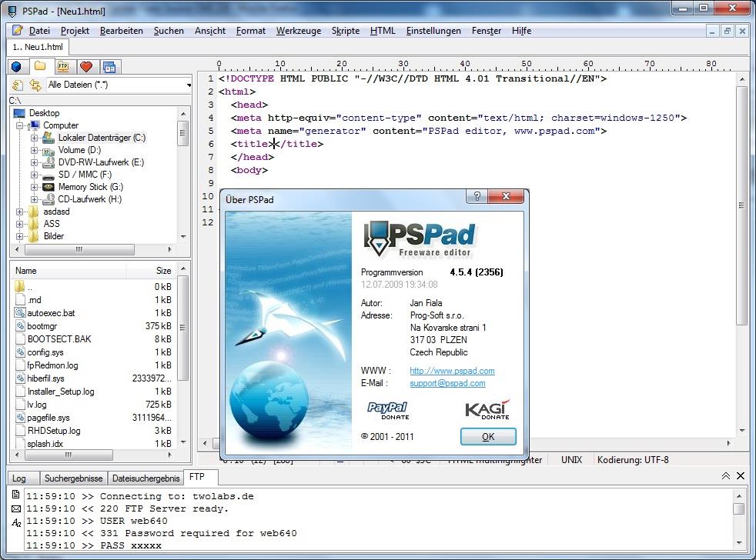Image resolution: width=756 pixels, height=560 pixels.
Task: Open the Datei menu
Action: [39, 31]
